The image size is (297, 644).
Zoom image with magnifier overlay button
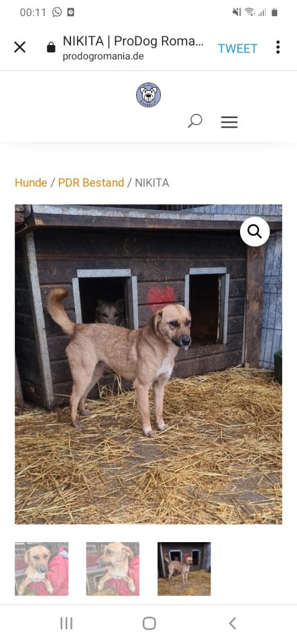pyautogui.click(x=255, y=231)
